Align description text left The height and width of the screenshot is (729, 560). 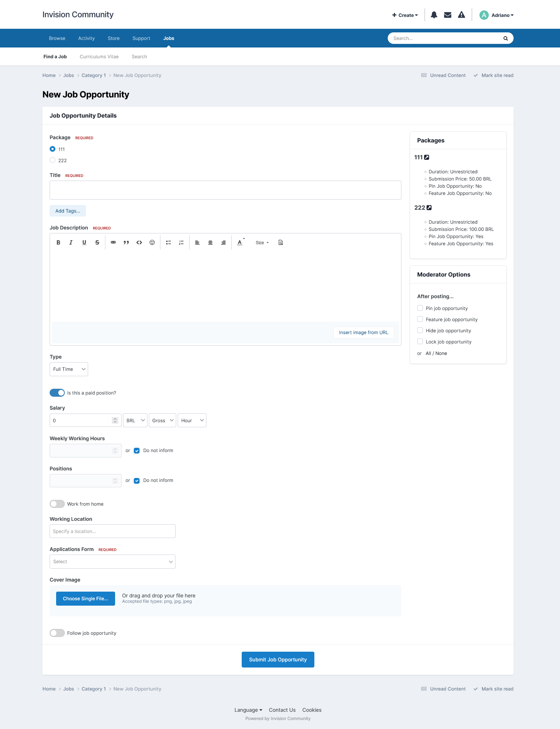(197, 242)
